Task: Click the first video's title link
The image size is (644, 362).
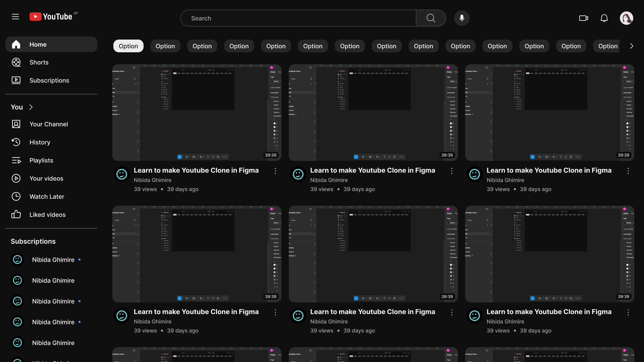Action: coord(196,170)
